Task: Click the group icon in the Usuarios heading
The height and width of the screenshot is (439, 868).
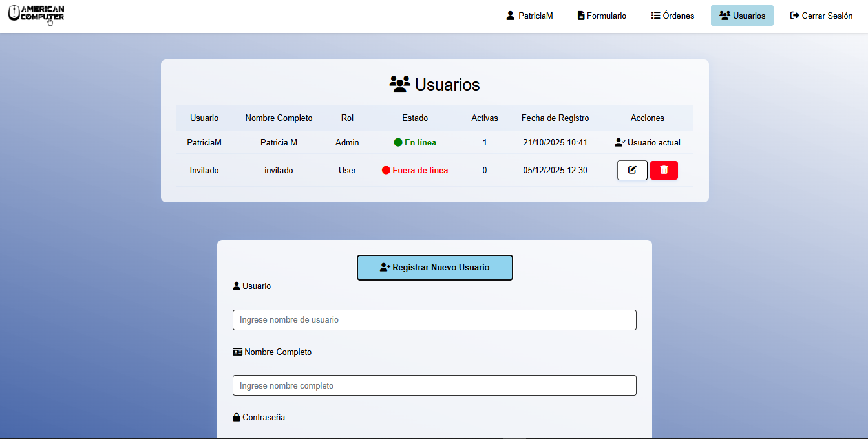Action: [399, 83]
